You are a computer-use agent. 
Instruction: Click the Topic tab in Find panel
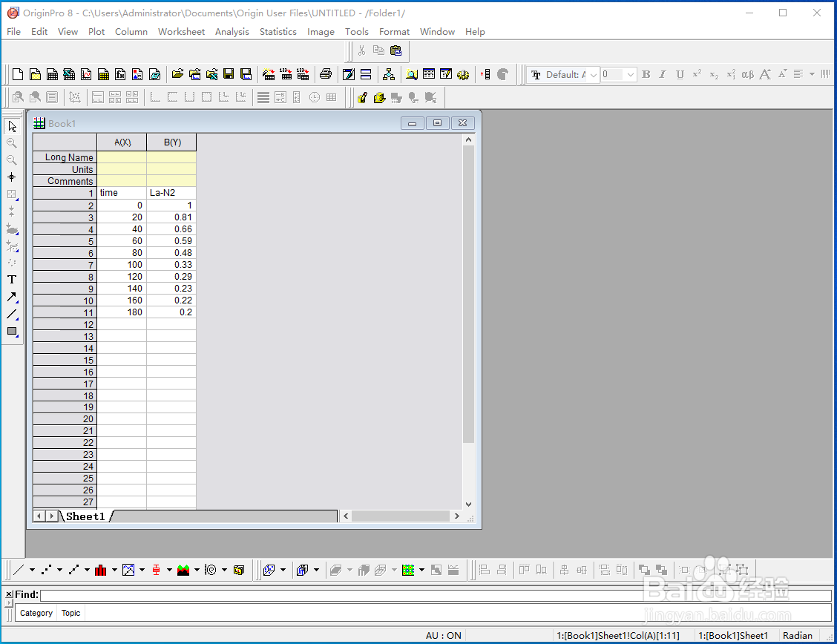click(x=70, y=613)
